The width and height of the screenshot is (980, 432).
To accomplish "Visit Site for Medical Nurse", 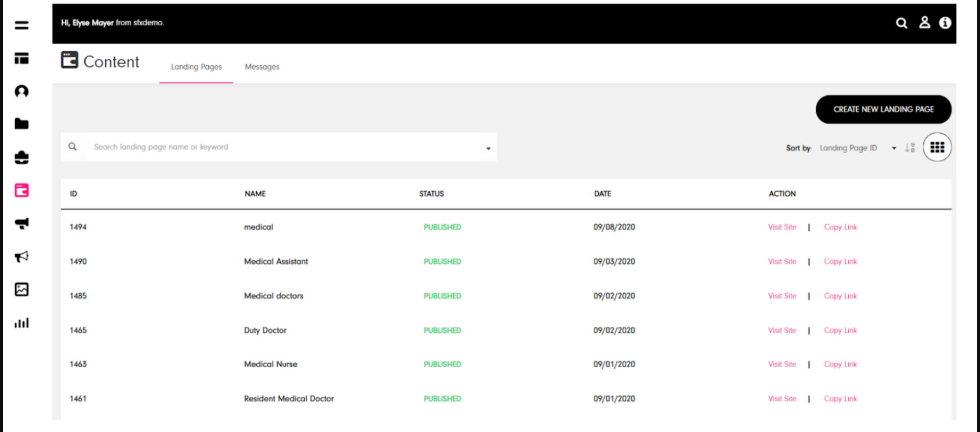I will (782, 364).
